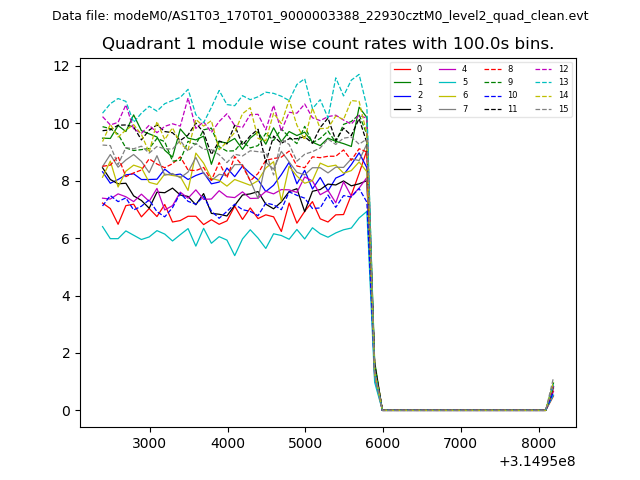Image resolution: width=640 pixels, height=480 pixels.
Task: Click the legend label 15
Action: click(x=563, y=108)
